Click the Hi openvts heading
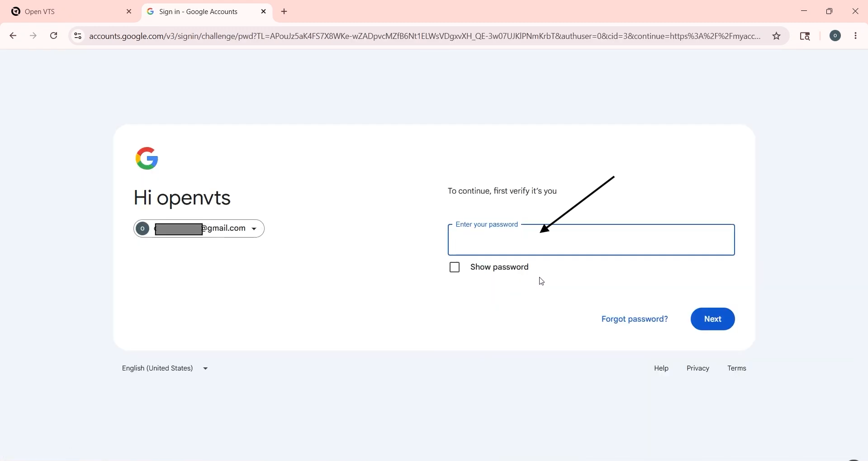This screenshot has width=868, height=461. tap(183, 199)
